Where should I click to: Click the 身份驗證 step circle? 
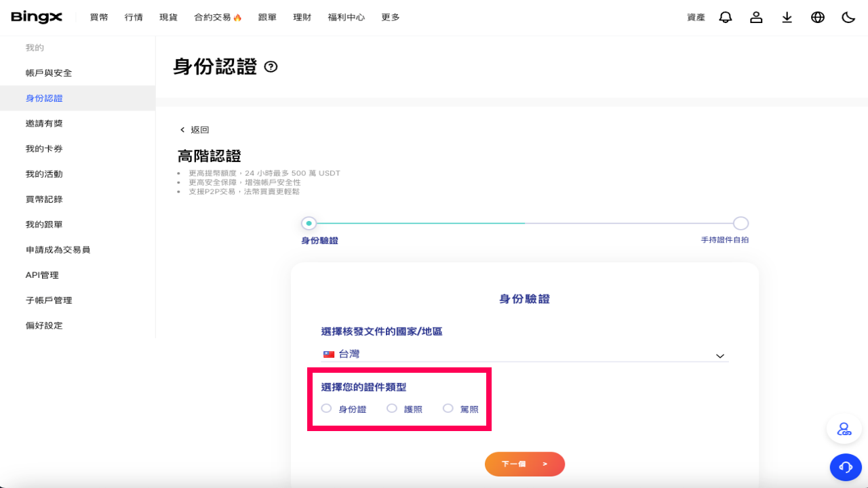[x=309, y=223]
